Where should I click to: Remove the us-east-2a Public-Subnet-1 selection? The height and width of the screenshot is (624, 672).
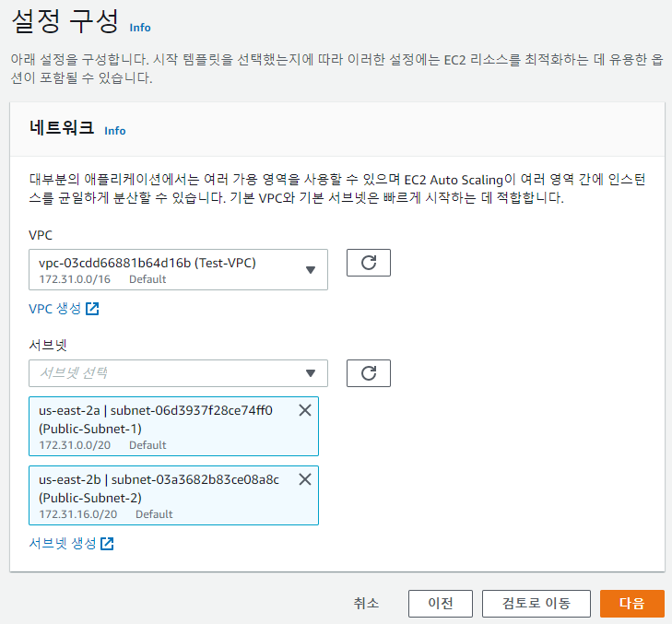coord(305,410)
